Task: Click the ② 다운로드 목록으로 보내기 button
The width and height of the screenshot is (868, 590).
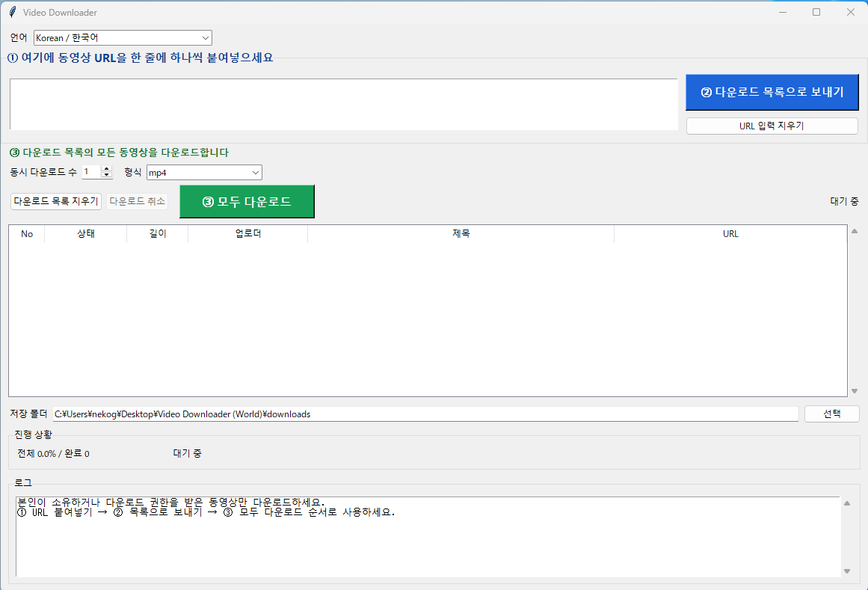Action: point(772,93)
